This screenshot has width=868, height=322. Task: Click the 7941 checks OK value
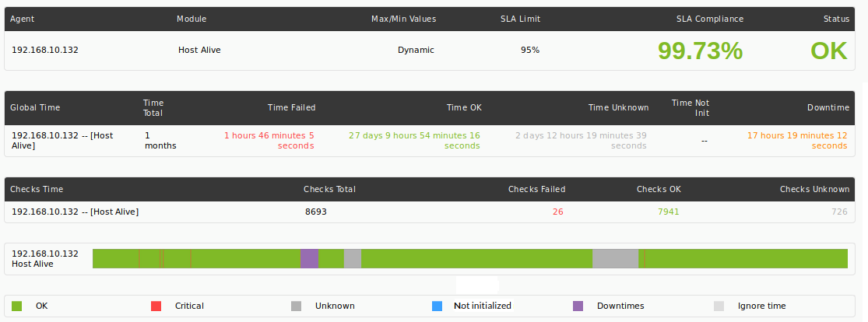click(668, 212)
